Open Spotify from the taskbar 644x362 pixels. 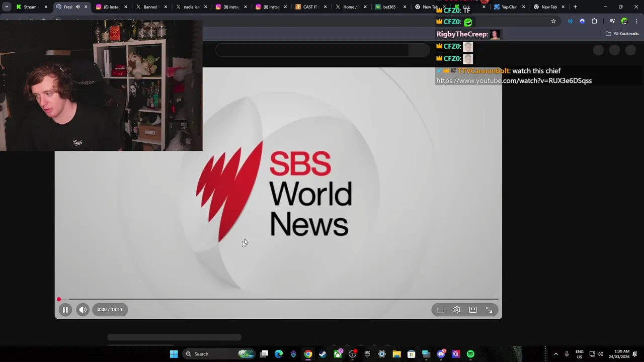[x=470, y=354]
